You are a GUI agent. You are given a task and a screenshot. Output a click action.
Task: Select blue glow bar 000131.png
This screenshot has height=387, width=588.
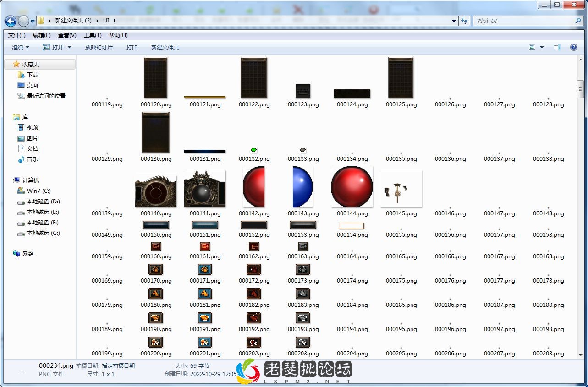205,151
